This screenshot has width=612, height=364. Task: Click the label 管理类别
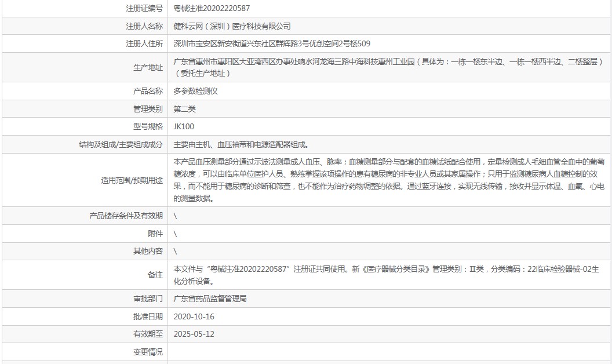pos(148,109)
